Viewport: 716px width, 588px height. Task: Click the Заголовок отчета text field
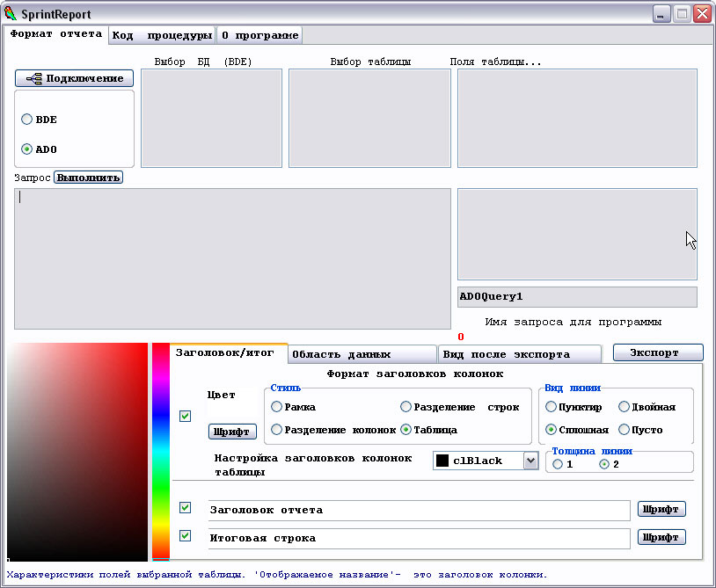point(420,510)
